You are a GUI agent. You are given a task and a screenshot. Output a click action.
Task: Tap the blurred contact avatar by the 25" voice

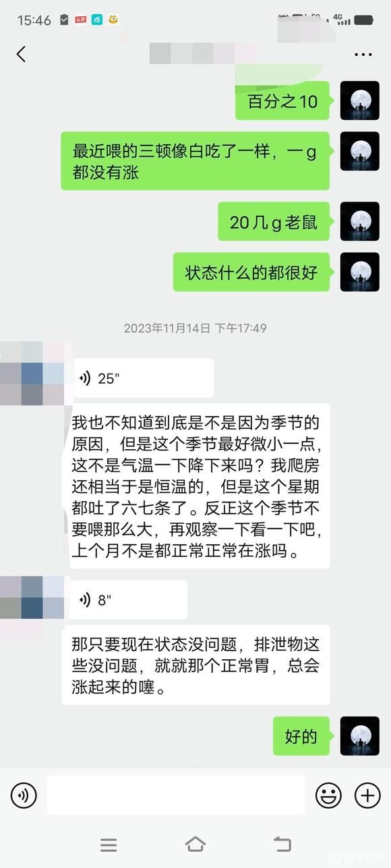pos(32,374)
